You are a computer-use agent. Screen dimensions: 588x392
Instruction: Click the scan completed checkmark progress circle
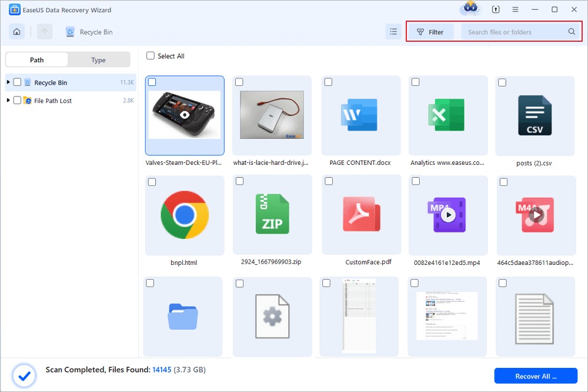pos(24,376)
